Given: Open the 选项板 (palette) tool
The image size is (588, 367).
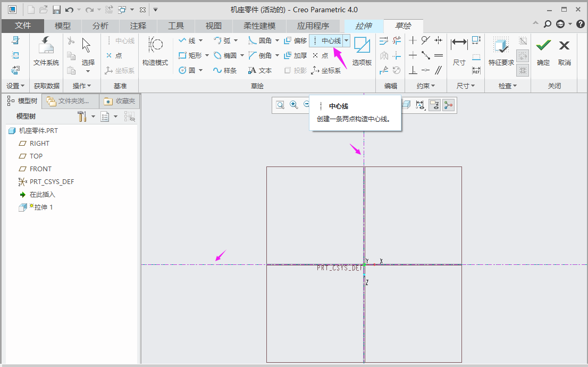Looking at the screenshot, I should pyautogui.click(x=362, y=51).
